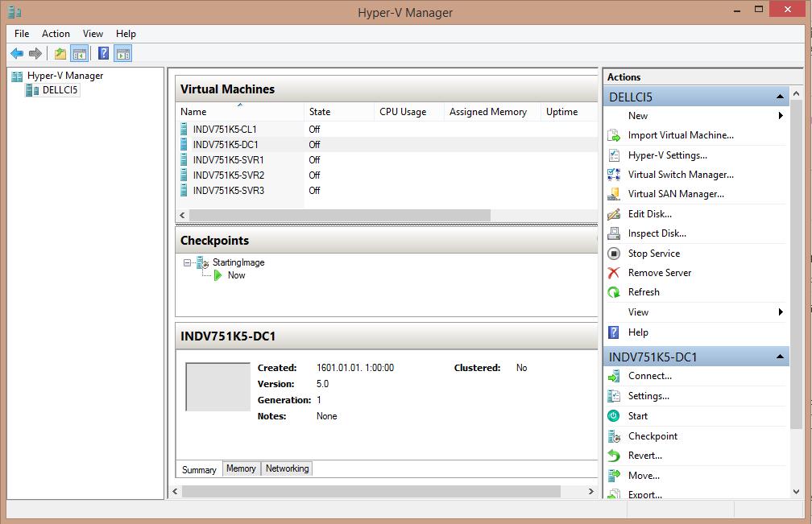
Task: Click the VM Settings icon under INDV751K5-DC1
Action: (614, 396)
